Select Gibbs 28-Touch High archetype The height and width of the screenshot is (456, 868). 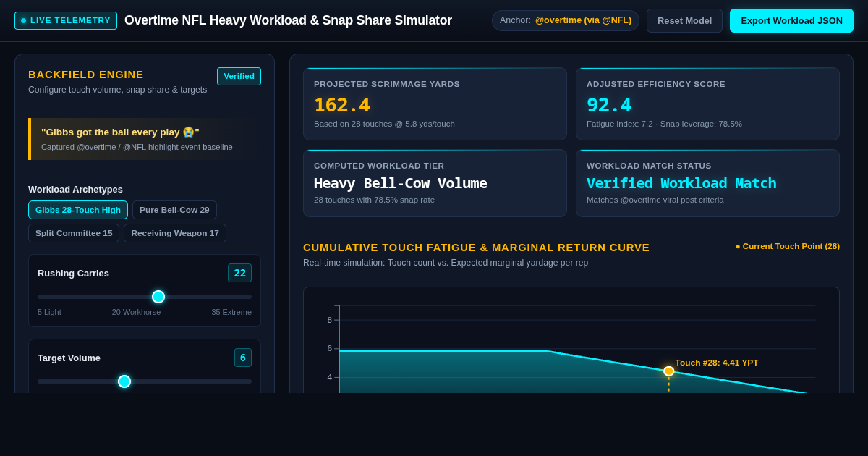click(78, 210)
